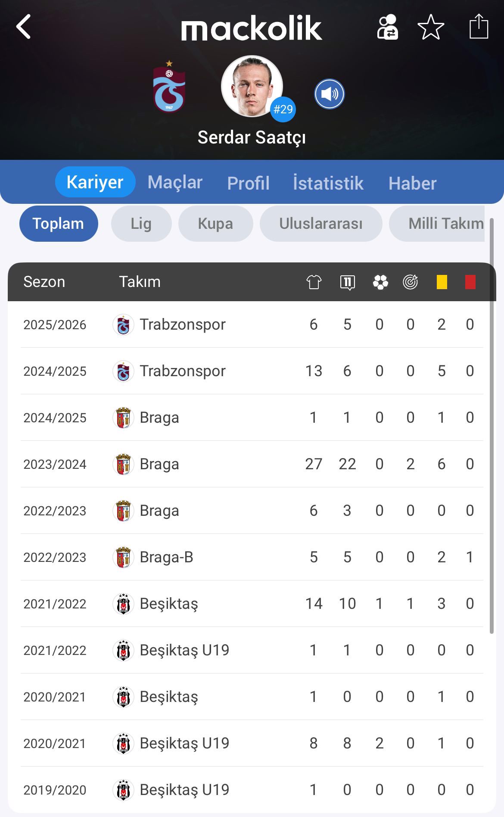Screen dimensions: 504x817
Task: Open Trabzonspor 2025/2026 season row
Action: click(x=252, y=324)
